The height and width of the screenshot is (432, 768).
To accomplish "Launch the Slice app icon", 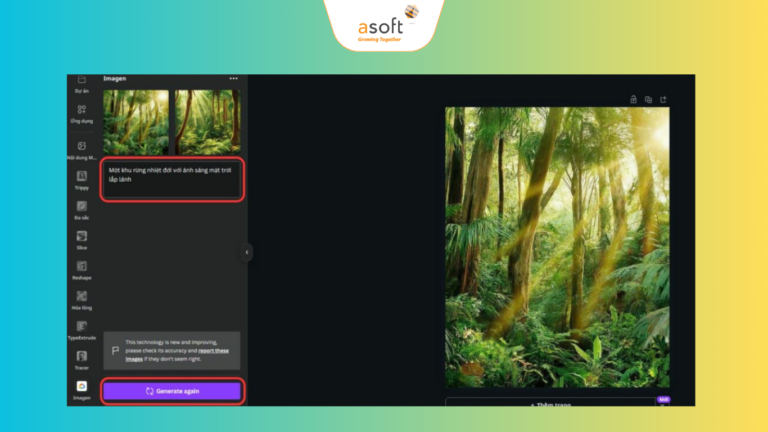I will [x=81, y=237].
